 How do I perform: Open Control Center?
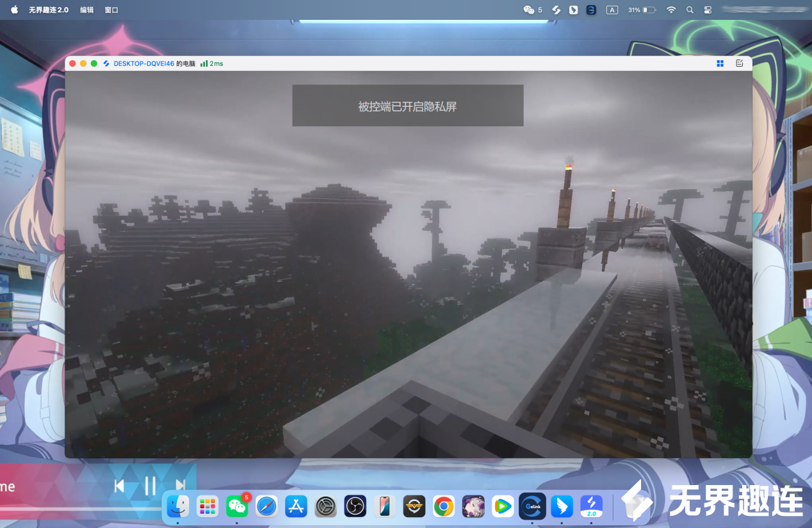coord(708,10)
